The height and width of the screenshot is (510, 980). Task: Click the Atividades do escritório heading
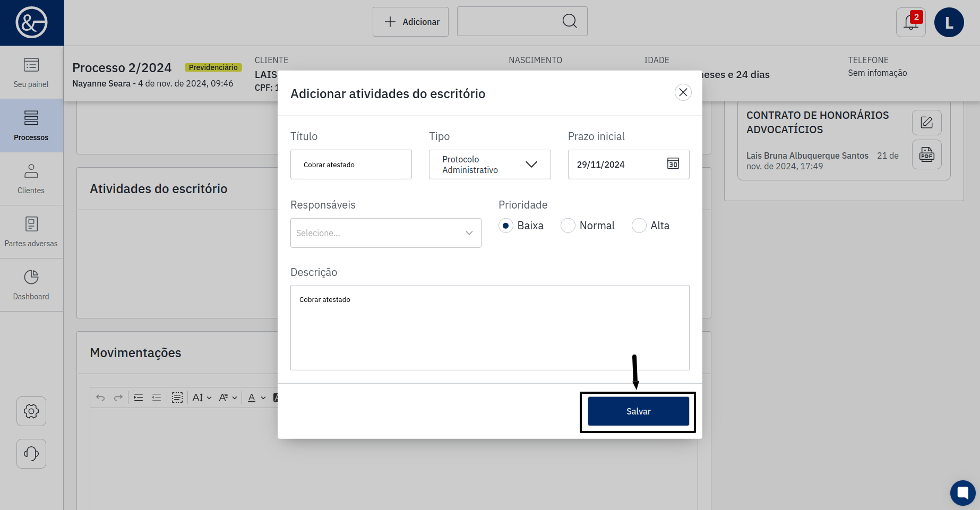click(159, 189)
